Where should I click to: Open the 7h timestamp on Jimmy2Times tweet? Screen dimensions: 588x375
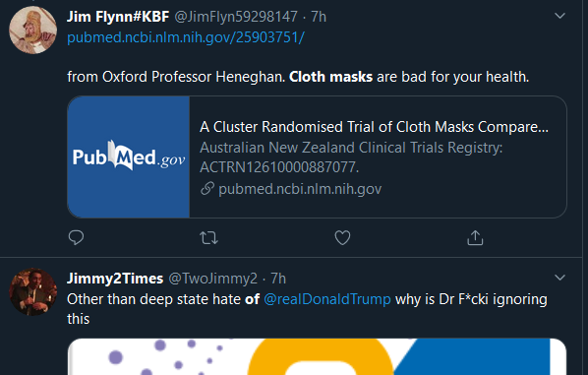pyautogui.click(x=278, y=279)
